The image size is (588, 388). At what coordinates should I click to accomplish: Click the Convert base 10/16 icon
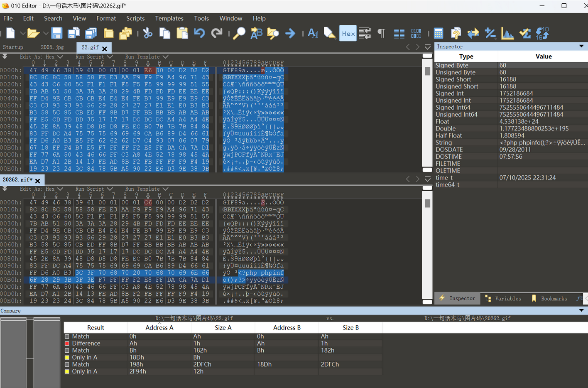(542, 33)
